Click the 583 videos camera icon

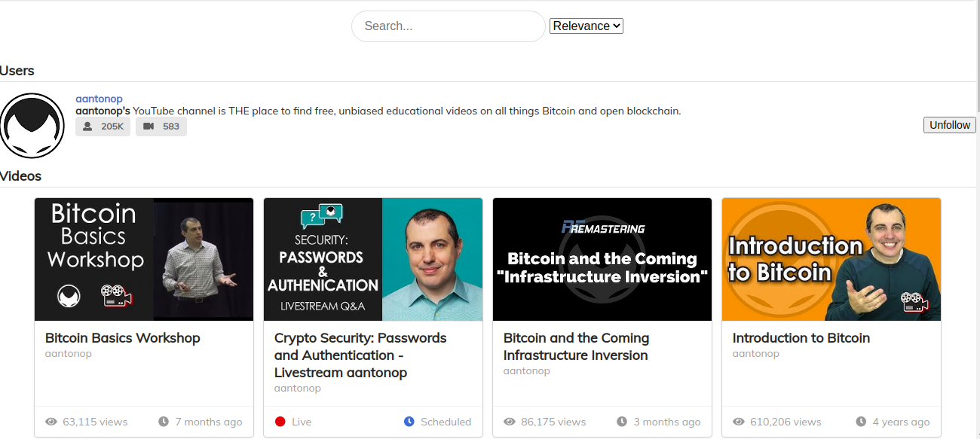tap(149, 127)
